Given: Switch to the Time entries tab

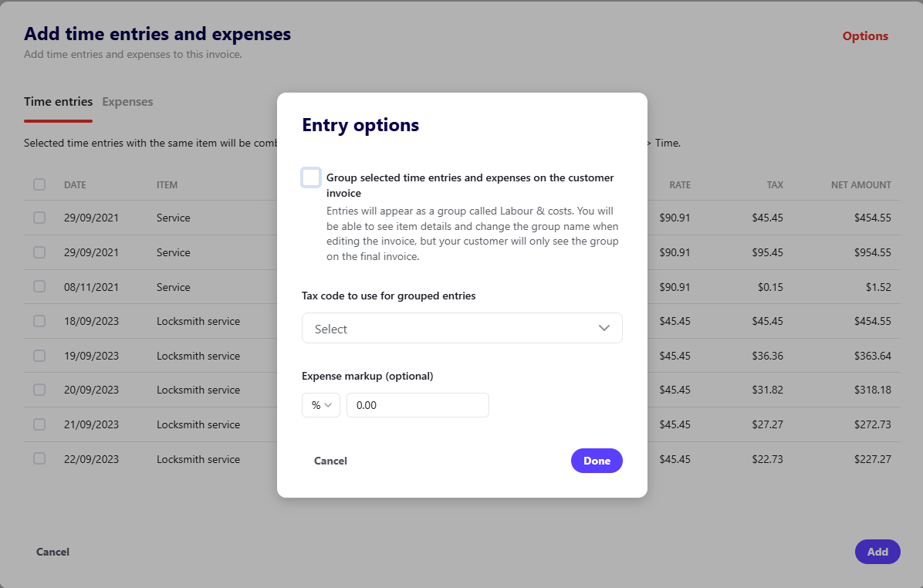Looking at the screenshot, I should tap(58, 101).
